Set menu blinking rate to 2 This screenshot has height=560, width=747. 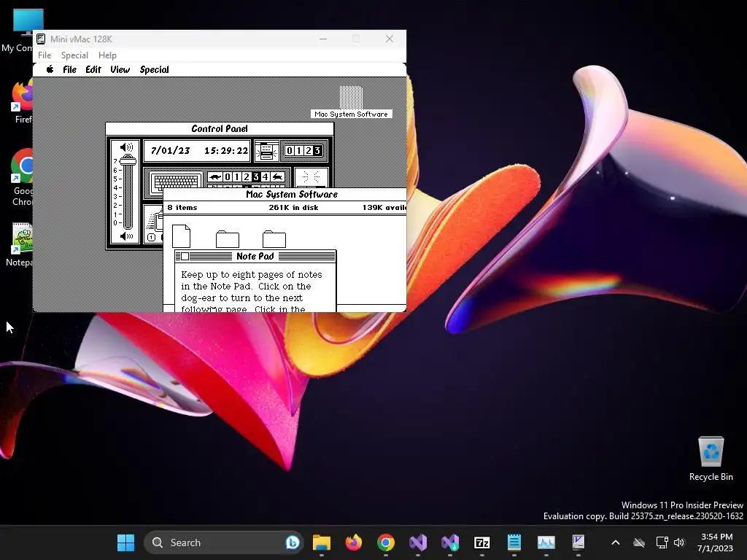[309, 151]
